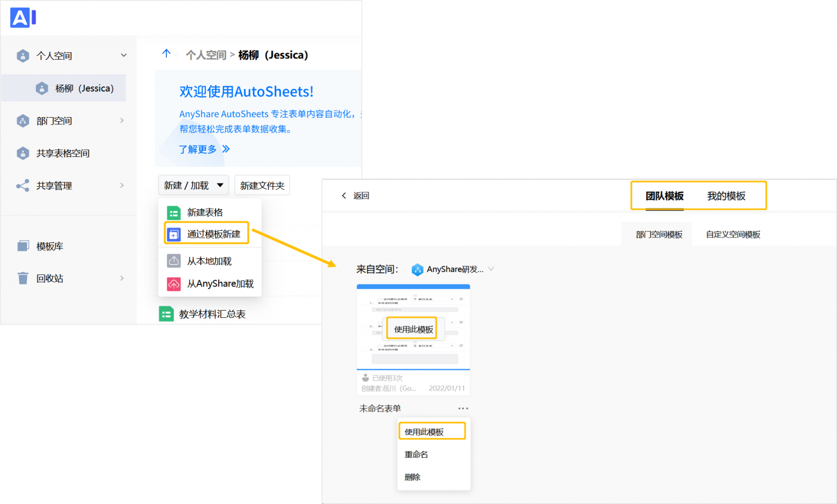Click the grey upload icon for 从本地加载
The height and width of the screenshot is (504, 837).
tap(174, 261)
